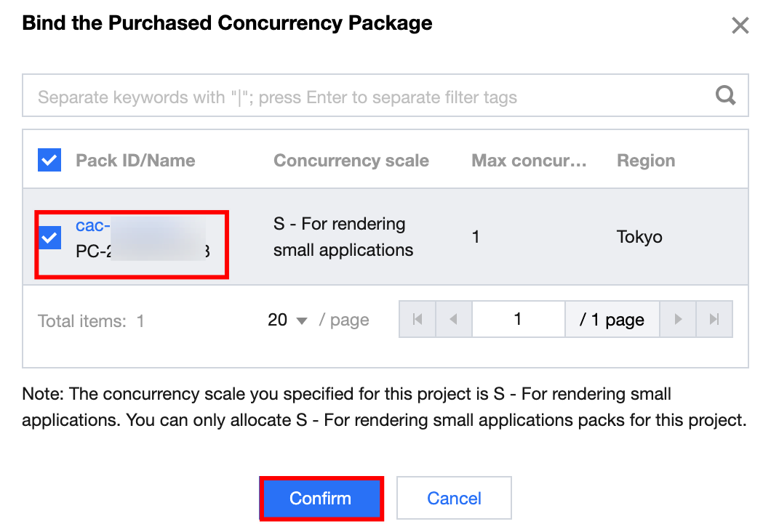Focus the keyword filter search field
Screen dimensions: 771x532
[364, 97]
